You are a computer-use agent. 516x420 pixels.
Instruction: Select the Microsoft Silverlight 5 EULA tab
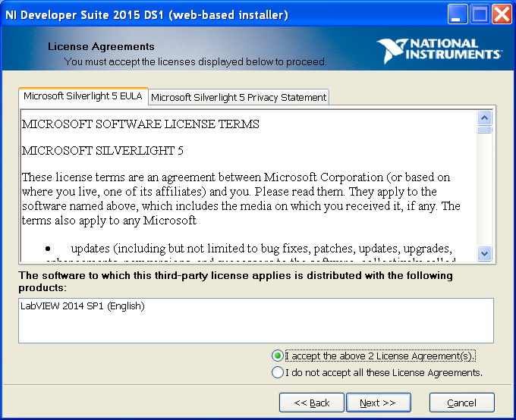tap(83, 96)
